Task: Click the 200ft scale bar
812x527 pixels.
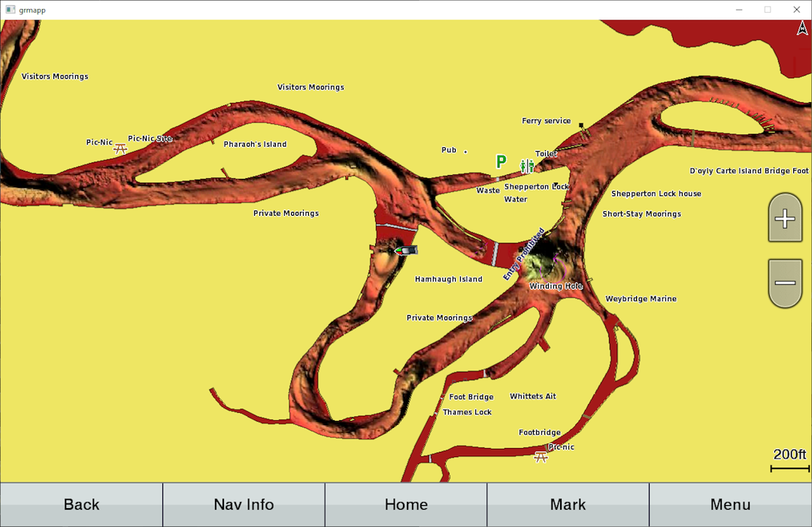Action: pyautogui.click(x=789, y=460)
